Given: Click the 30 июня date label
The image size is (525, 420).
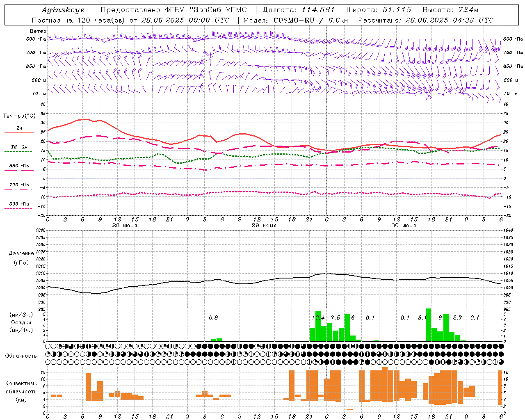Looking at the screenshot, I should pyautogui.click(x=404, y=226).
